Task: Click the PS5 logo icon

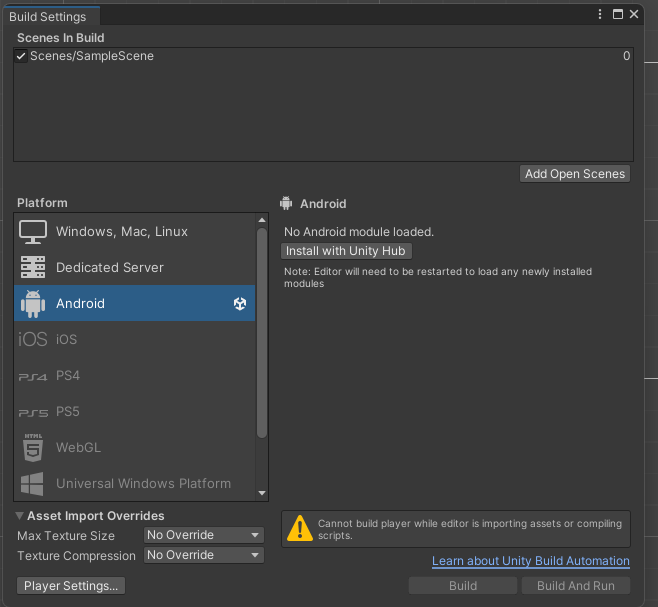Action: (x=33, y=413)
